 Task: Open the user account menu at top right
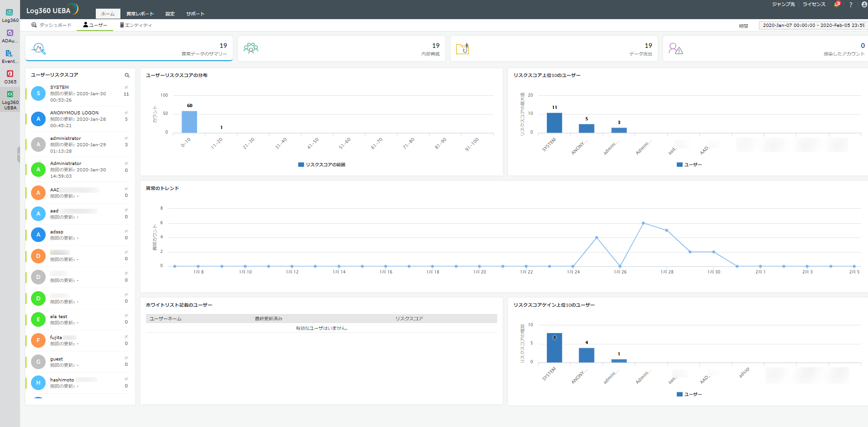863,4
